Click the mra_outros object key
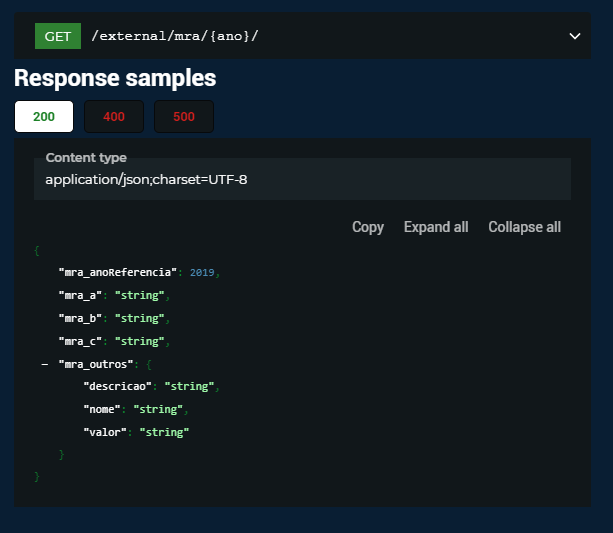The image size is (613, 533). [94, 364]
